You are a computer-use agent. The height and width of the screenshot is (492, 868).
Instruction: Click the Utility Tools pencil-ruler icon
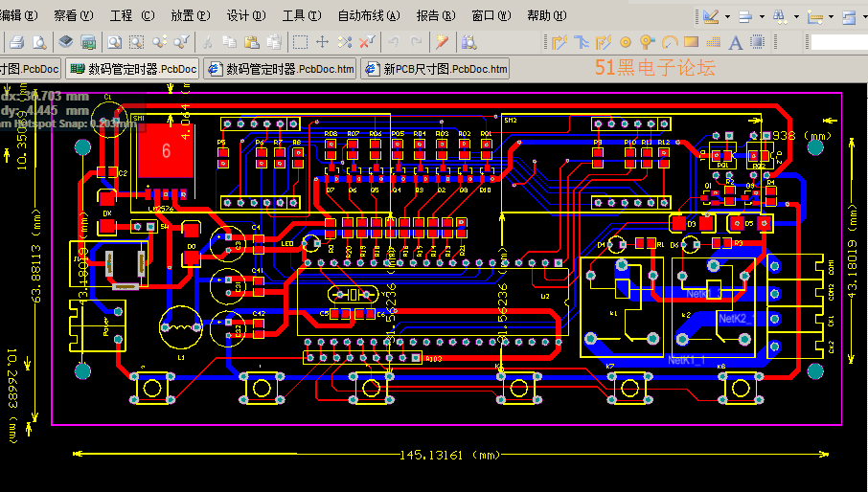[x=711, y=16]
